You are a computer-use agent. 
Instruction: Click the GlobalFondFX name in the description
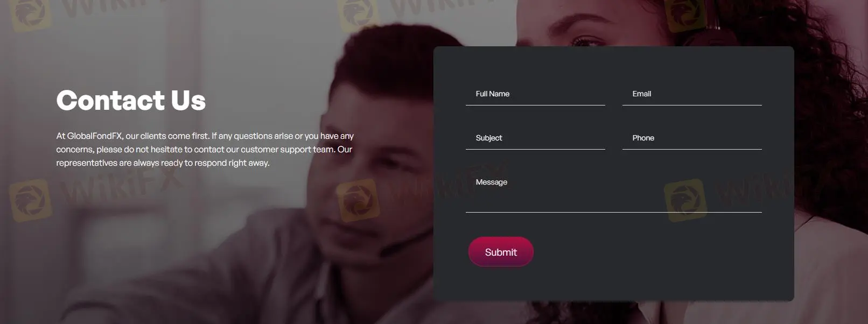tap(95, 136)
